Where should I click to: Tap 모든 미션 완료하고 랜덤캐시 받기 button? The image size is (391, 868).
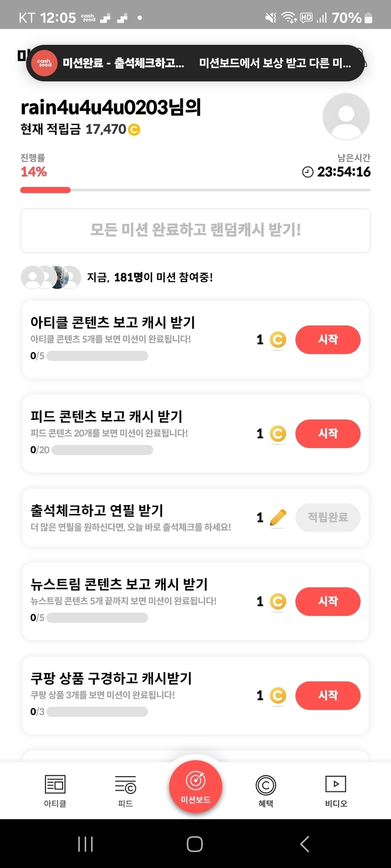[195, 231]
